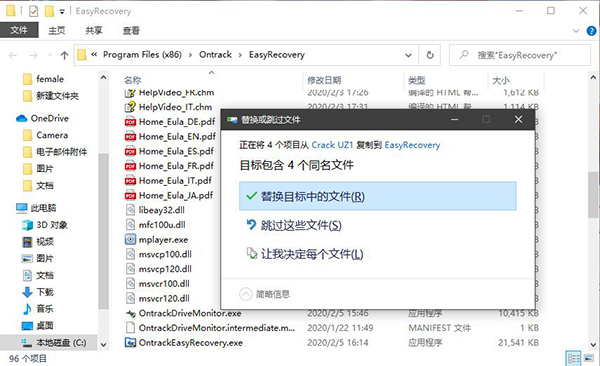
Task: Go back with the back arrow
Action: click(13, 55)
